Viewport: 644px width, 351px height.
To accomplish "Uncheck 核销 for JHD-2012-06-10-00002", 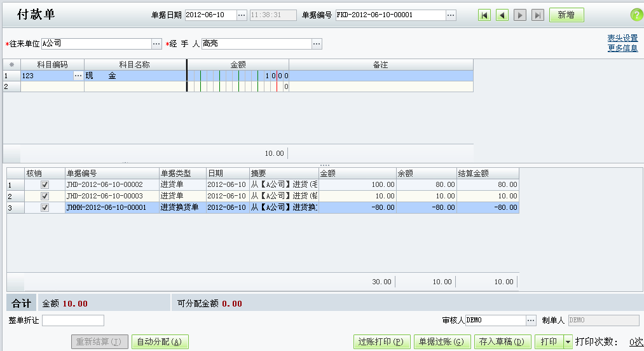I will click(x=45, y=184).
